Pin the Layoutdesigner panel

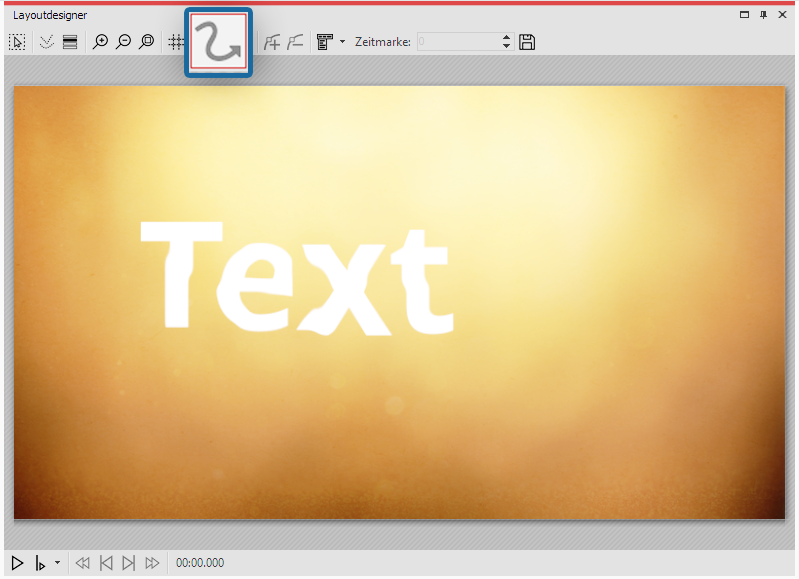764,15
